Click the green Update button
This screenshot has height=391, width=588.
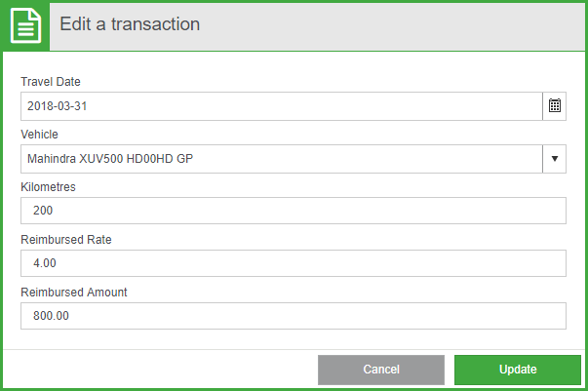(x=518, y=370)
